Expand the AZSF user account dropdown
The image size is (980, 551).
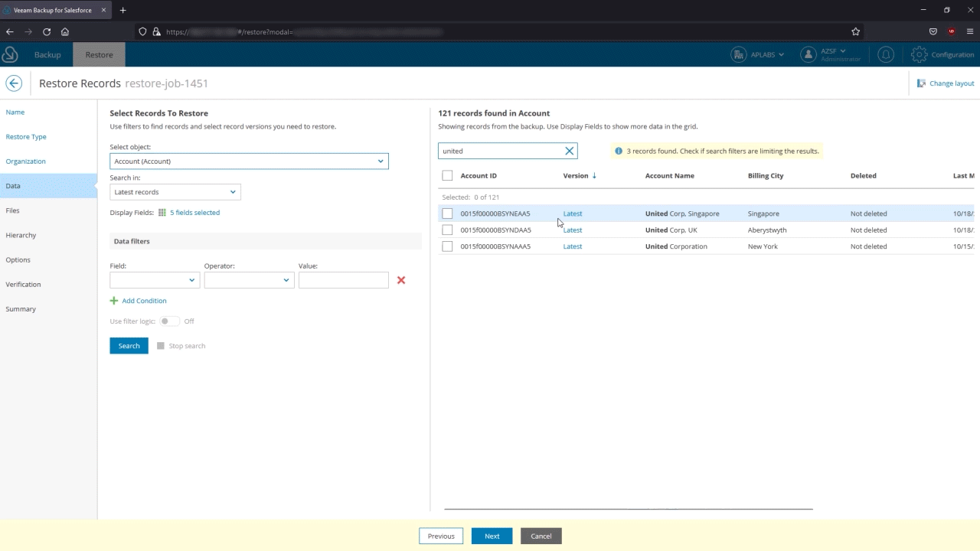pyautogui.click(x=843, y=51)
